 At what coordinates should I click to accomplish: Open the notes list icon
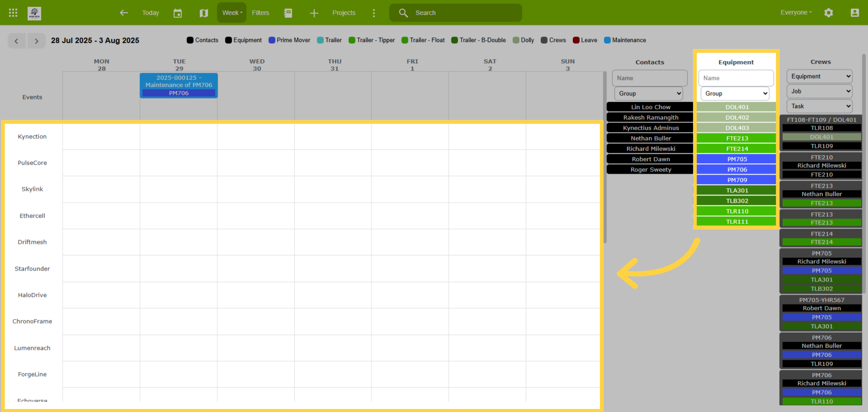288,13
